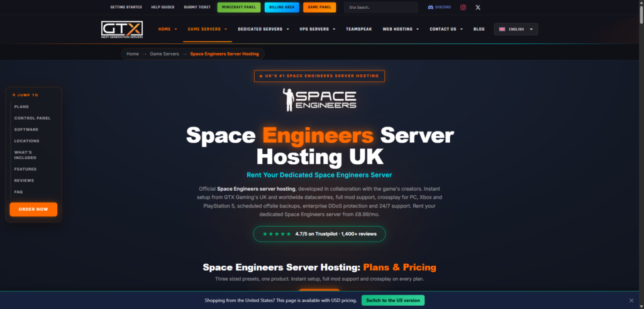The width and height of the screenshot is (644, 309).
Task: Open the Blog menu item
Action: (x=479, y=29)
